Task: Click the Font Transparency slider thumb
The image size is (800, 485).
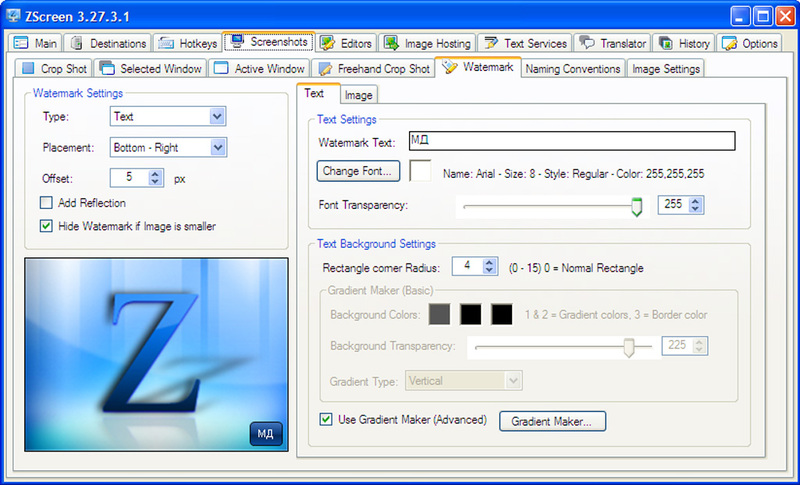Action: 636,207
